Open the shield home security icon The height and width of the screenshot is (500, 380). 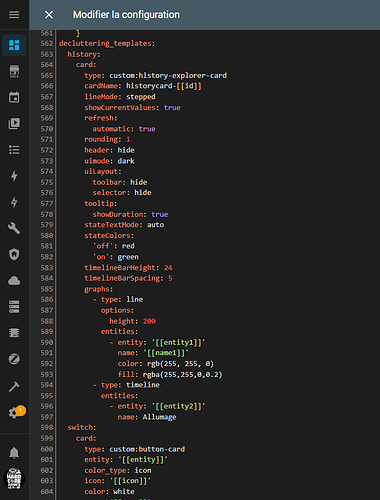pos(14,255)
